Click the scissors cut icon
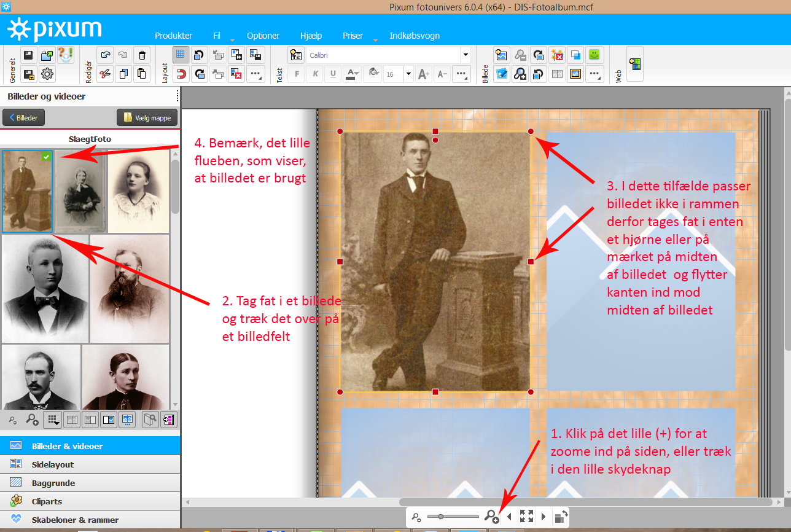 106,74
